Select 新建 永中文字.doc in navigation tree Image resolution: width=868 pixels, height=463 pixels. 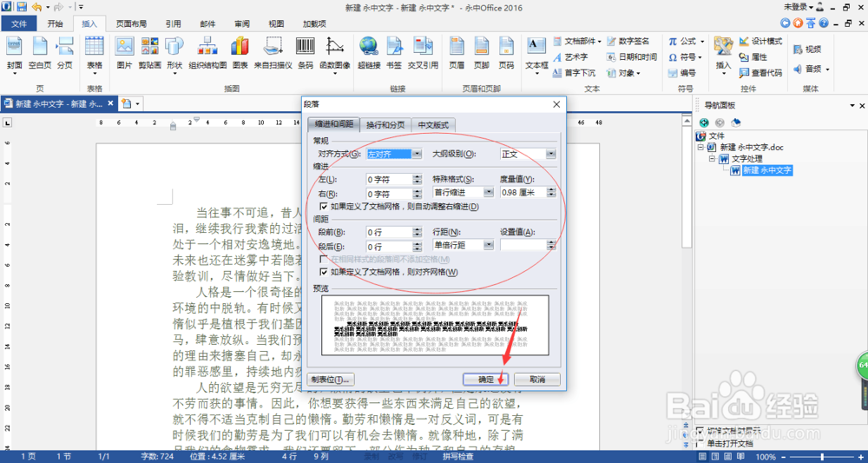coord(752,148)
